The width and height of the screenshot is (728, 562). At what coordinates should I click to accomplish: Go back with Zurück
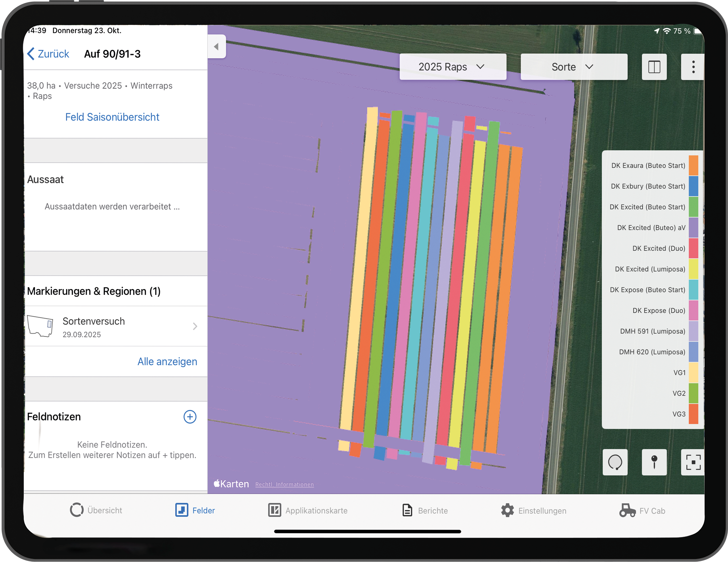(48, 54)
